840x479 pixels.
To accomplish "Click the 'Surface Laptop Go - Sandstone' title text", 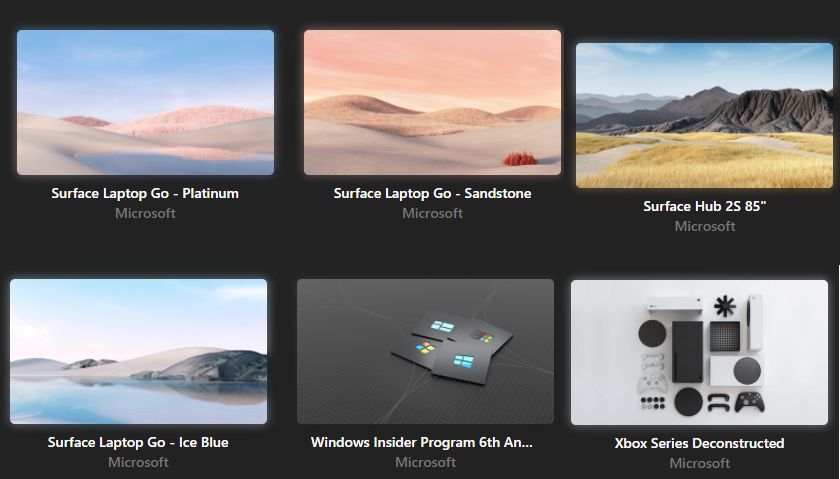I will (432, 193).
